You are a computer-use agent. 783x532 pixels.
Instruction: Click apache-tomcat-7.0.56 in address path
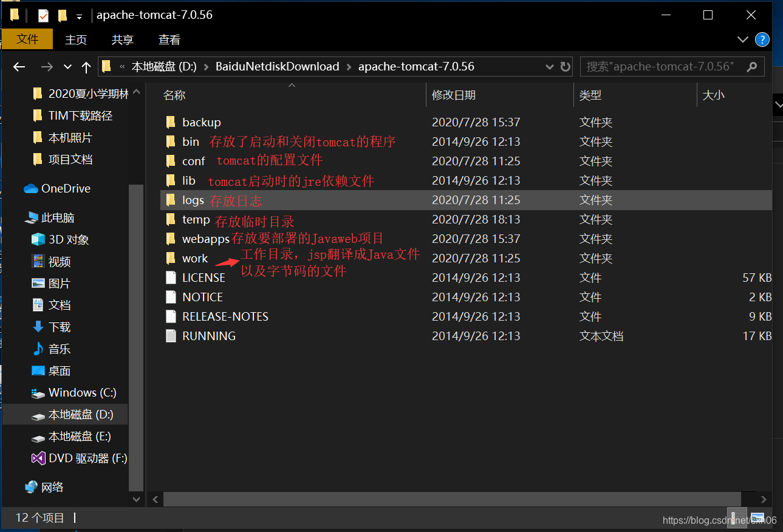point(416,67)
